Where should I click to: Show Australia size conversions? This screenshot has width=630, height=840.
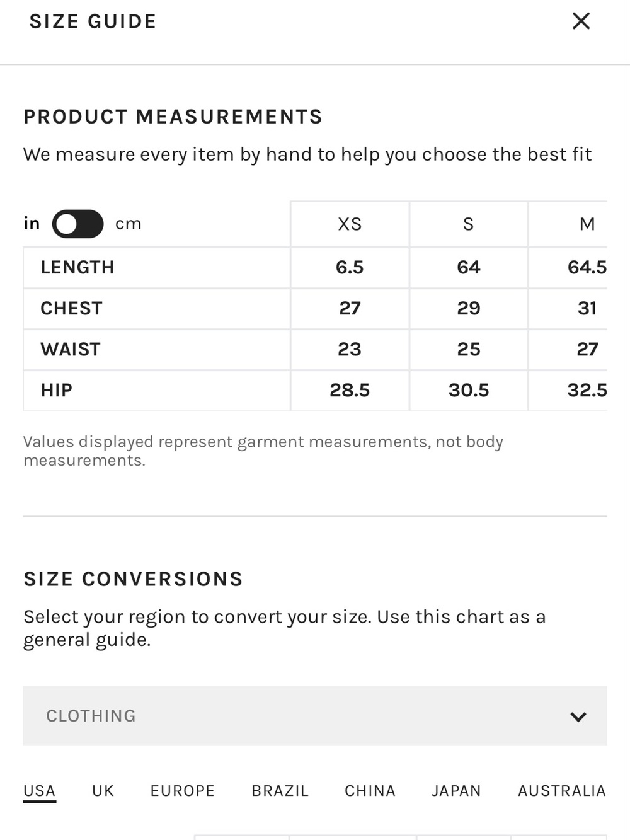click(562, 790)
